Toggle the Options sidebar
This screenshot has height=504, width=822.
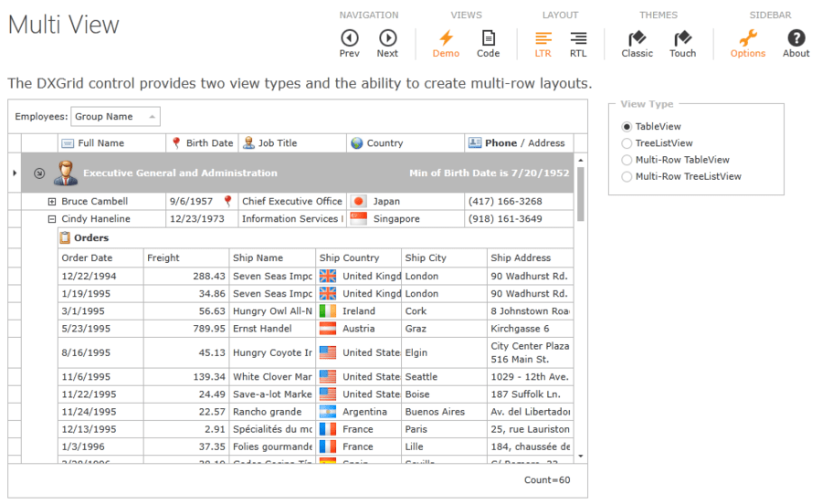(x=748, y=42)
